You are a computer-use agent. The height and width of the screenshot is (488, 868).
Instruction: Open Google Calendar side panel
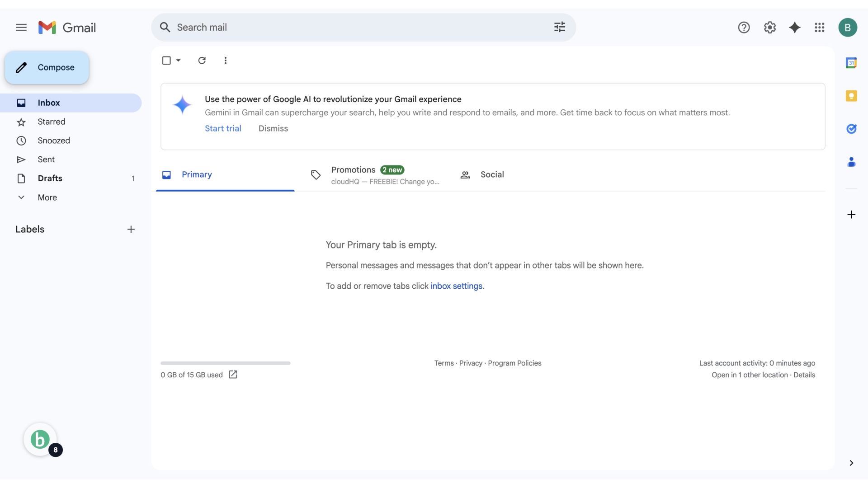click(851, 63)
